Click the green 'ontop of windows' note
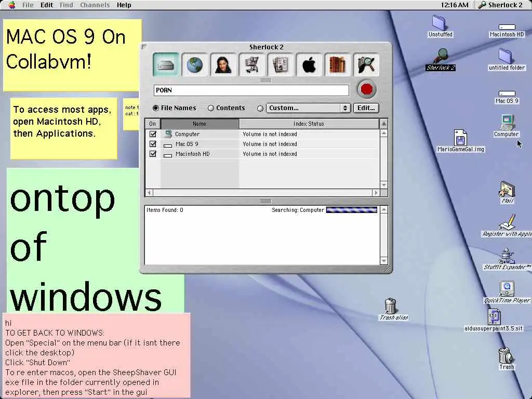 point(73,240)
